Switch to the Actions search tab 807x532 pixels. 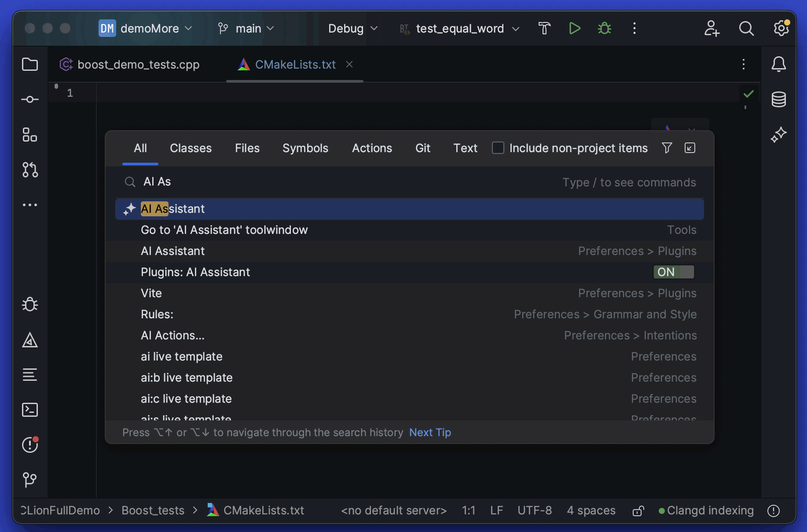(x=372, y=148)
